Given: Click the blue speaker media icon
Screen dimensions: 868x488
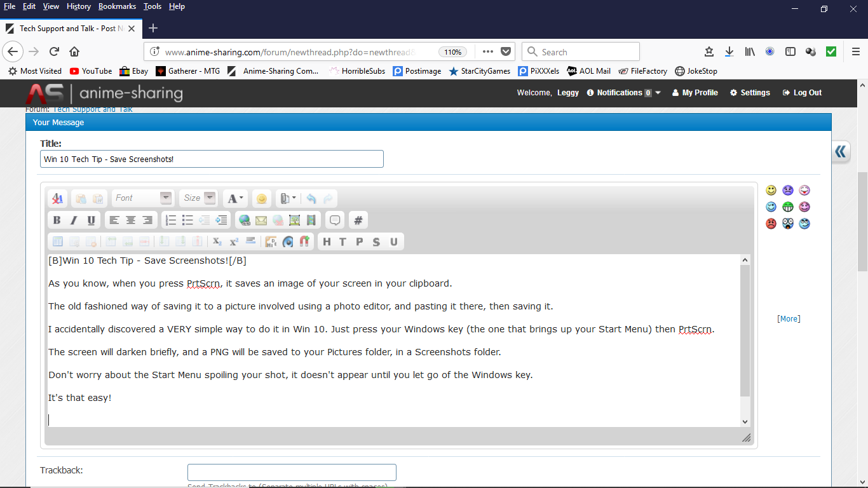Looking at the screenshot, I should tap(288, 241).
